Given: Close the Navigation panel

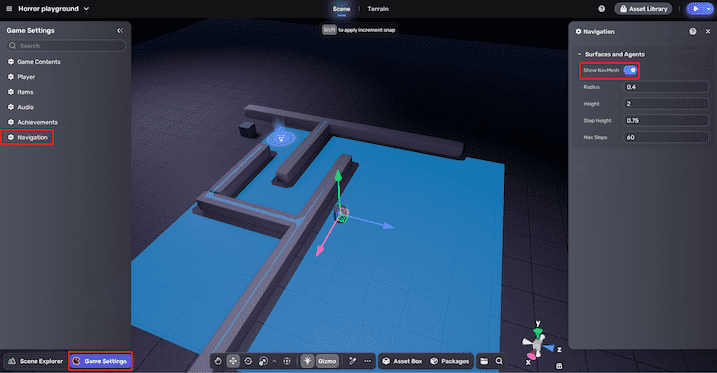Looking at the screenshot, I should 708,32.
